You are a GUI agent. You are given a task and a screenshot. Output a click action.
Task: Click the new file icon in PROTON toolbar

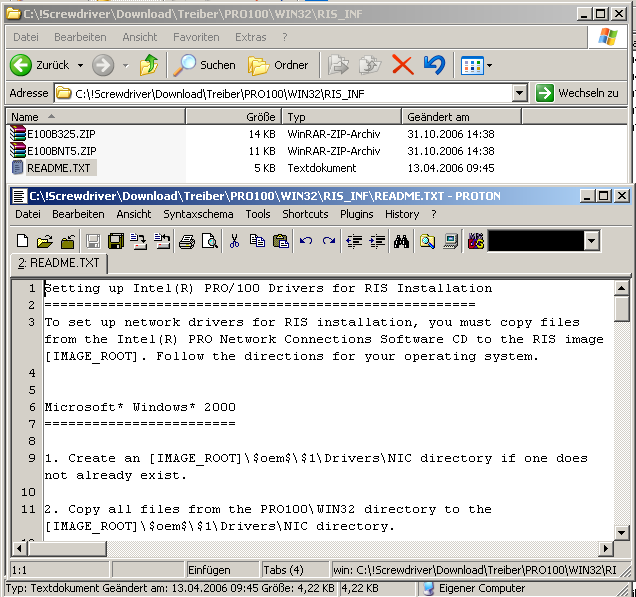(x=22, y=241)
